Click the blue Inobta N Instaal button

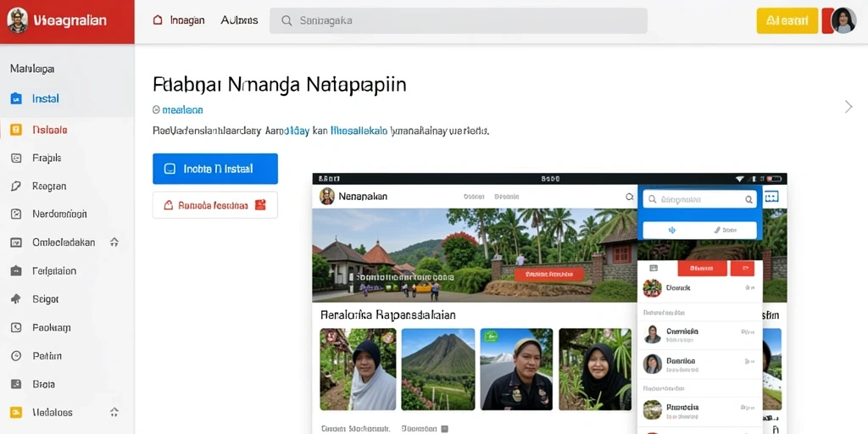[215, 169]
